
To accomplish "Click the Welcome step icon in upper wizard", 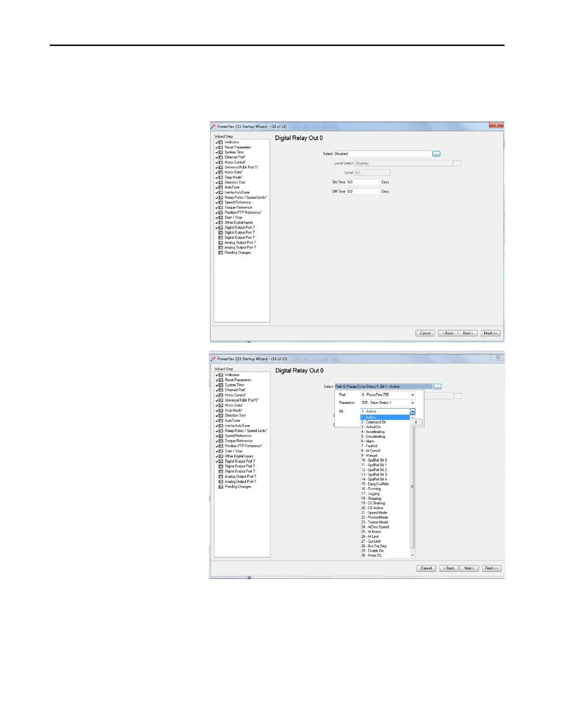I will pyautogui.click(x=221, y=142).
